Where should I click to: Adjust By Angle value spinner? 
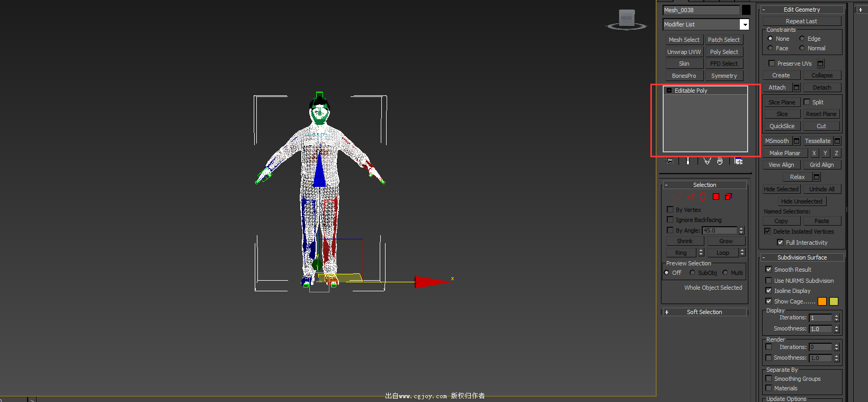741,230
